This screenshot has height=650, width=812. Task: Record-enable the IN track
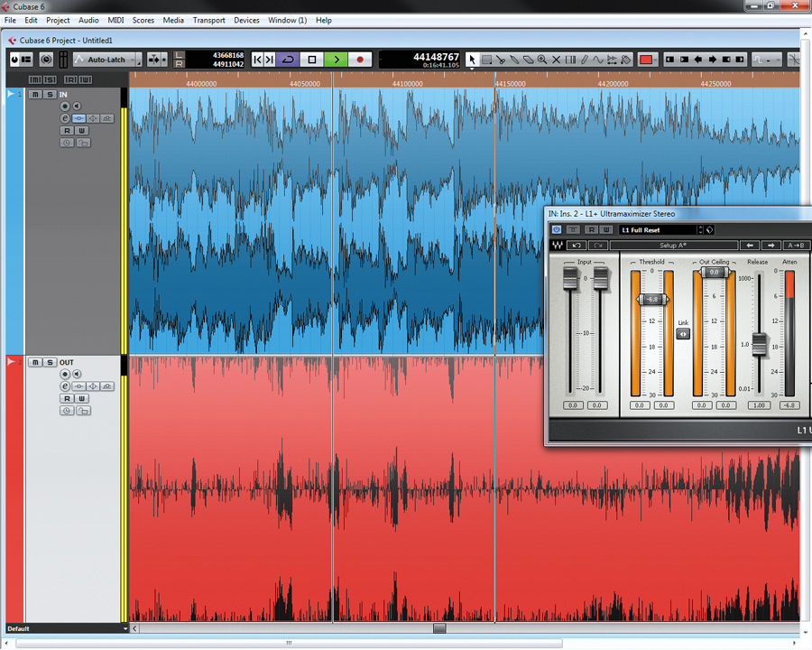coord(65,107)
